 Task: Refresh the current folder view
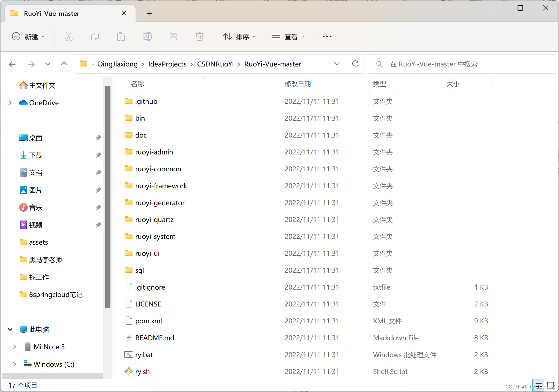(x=355, y=64)
